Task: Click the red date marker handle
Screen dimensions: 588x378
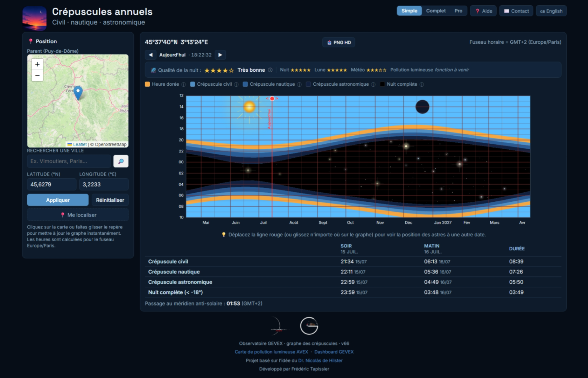Action: 272,99
